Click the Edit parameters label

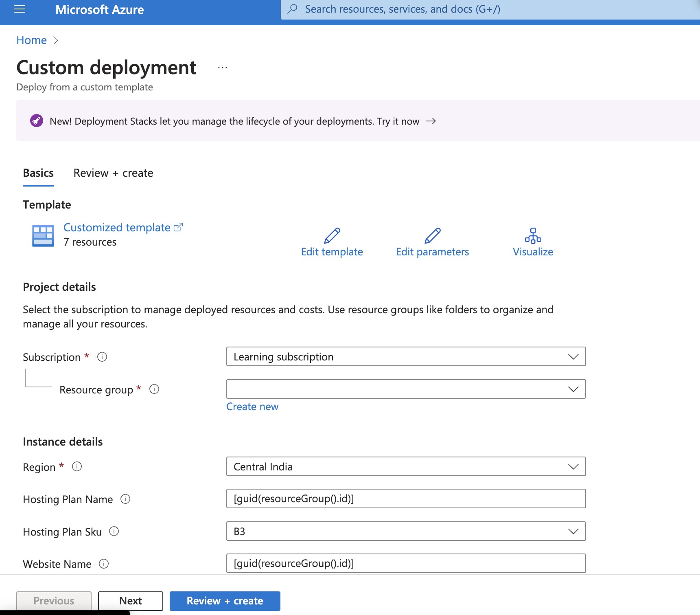click(x=432, y=252)
